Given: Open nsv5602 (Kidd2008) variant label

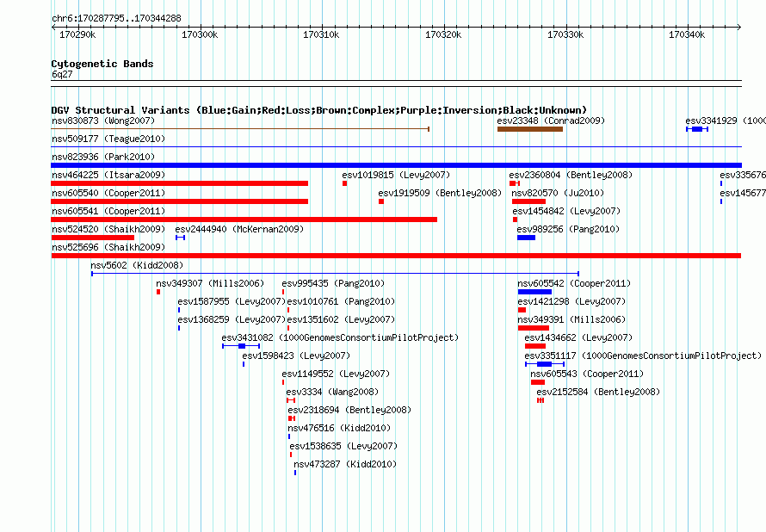Looking at the screenshot, I should (137, 265).
